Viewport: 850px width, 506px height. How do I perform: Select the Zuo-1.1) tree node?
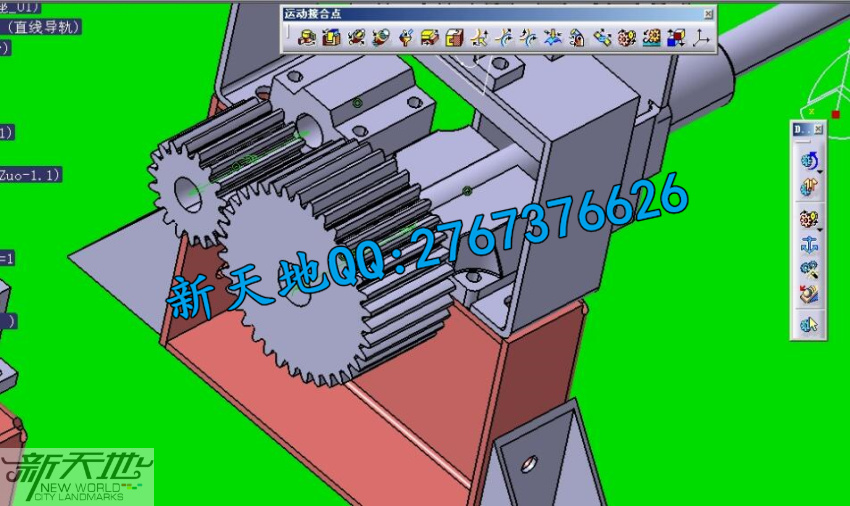tap(30, 175)
